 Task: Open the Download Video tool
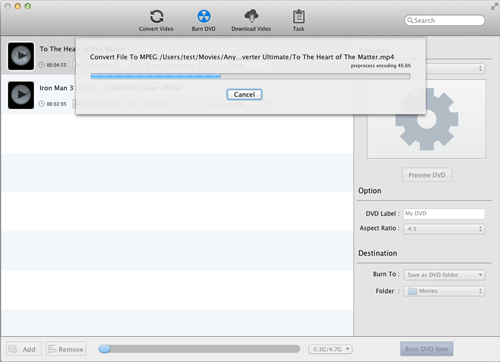coord(251,20)
